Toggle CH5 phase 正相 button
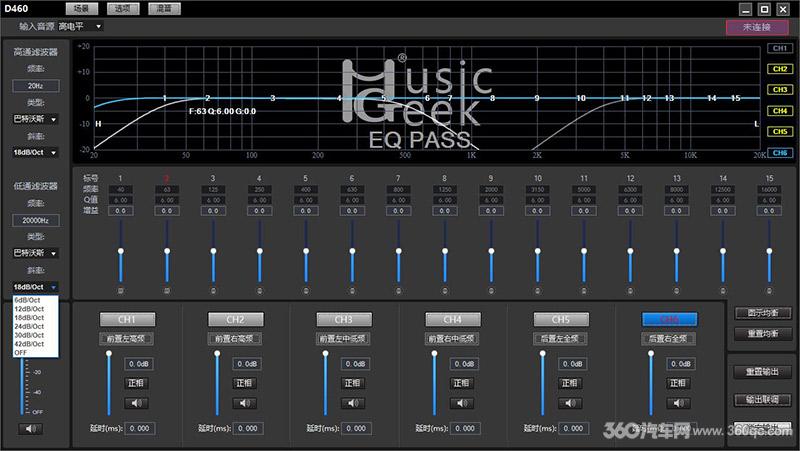 pyautogui.click(x=570, y=383)
